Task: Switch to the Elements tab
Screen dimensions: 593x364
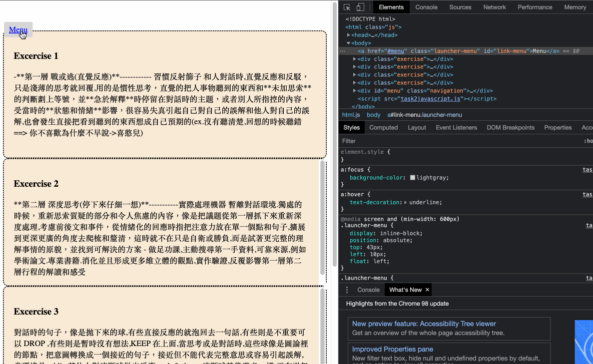Action: [391, 7]
